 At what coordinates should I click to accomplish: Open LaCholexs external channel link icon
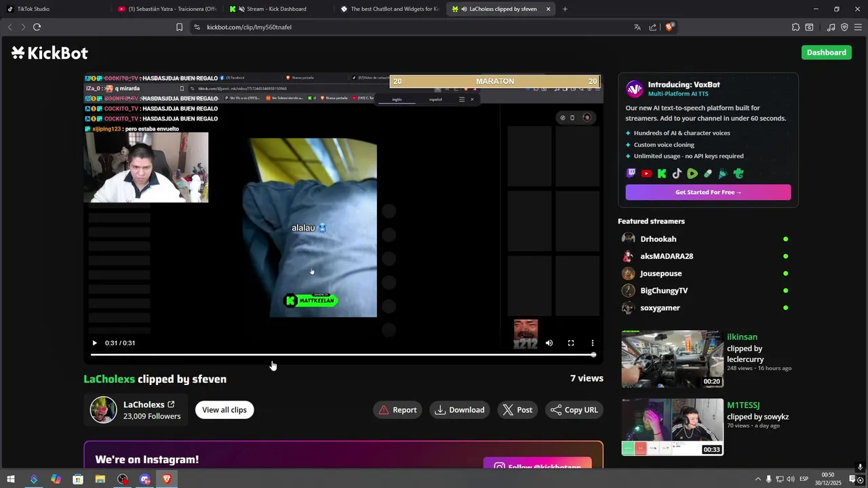[x=171, y=405]
